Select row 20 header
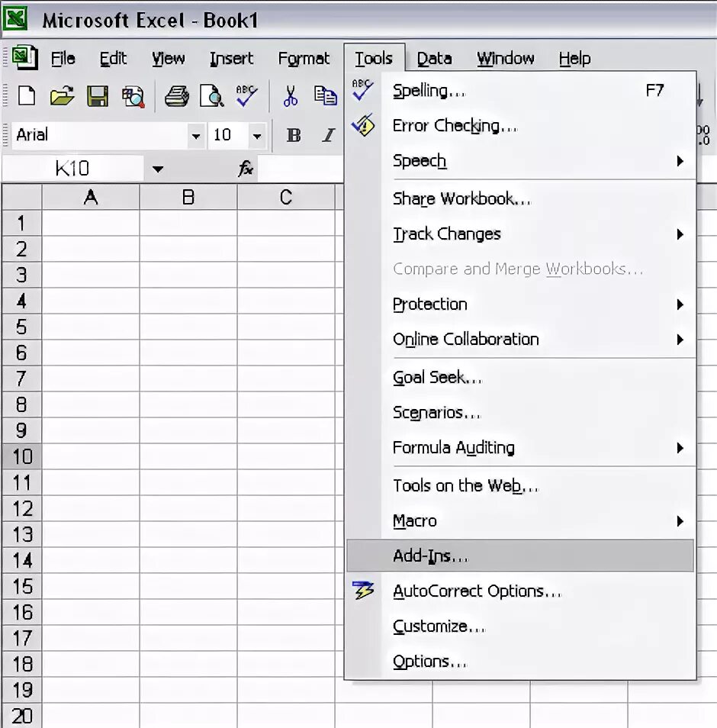Image resolution: width=717 pixels, height=728 pixels. pyautogui.click(x=21, y=716)
